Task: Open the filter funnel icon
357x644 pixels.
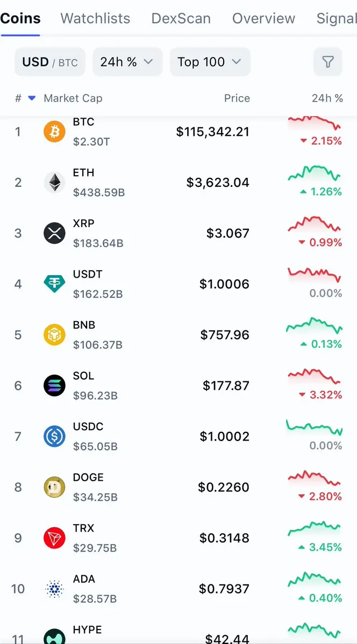Action: click(x=327, y=62)
